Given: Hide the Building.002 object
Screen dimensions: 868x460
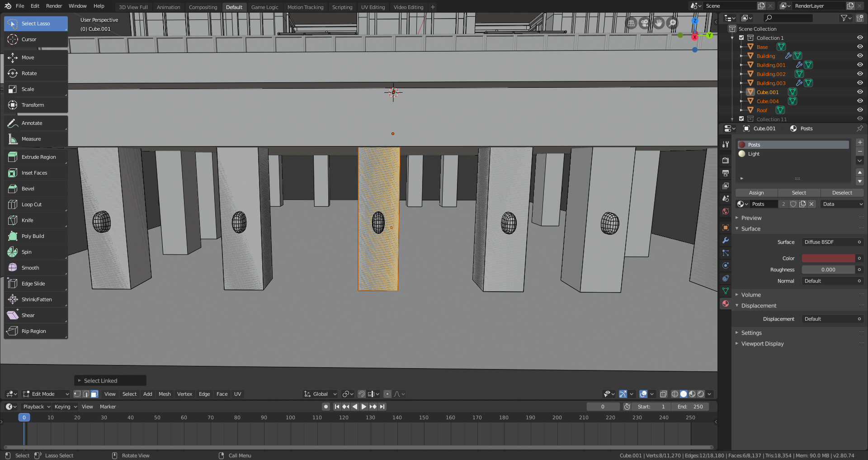Looking at the screenshot, I should (x=860, y=74).
